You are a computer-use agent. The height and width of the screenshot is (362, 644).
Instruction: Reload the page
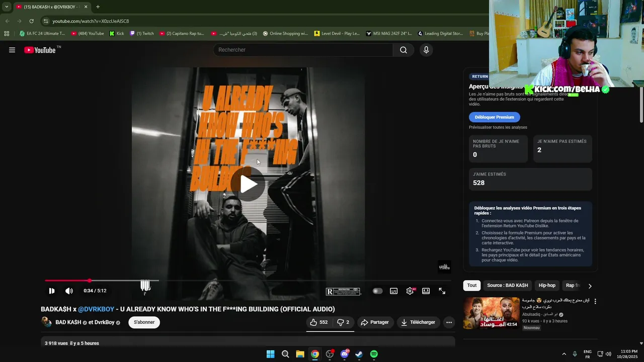point(31,21)
